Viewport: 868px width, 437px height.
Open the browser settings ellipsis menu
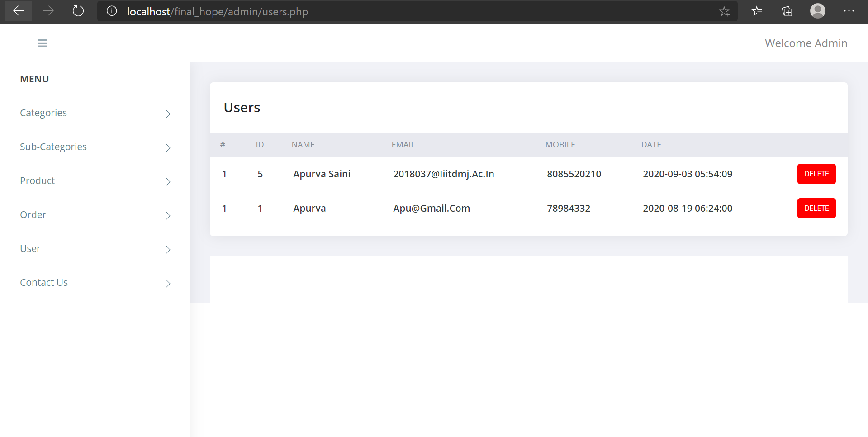849,11
